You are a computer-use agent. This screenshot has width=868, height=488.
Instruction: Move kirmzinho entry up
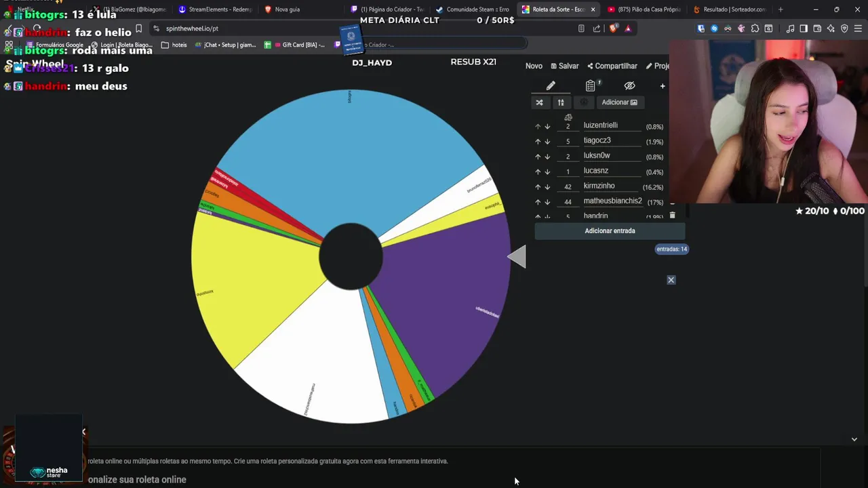pos(538,187)
